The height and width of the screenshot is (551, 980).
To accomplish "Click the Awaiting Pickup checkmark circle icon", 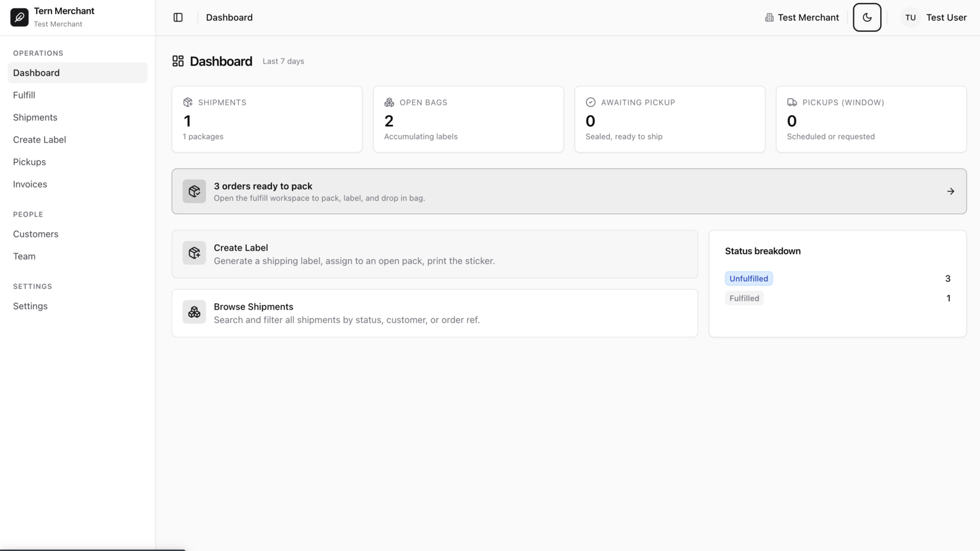I will pyautogui.click(x=590, y=102).
